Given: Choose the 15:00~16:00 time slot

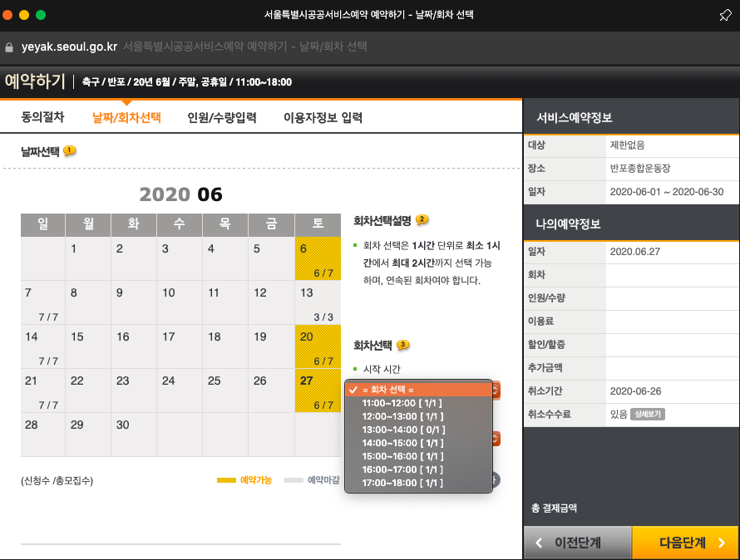Looking at the screenshot, I should (418, 456).
